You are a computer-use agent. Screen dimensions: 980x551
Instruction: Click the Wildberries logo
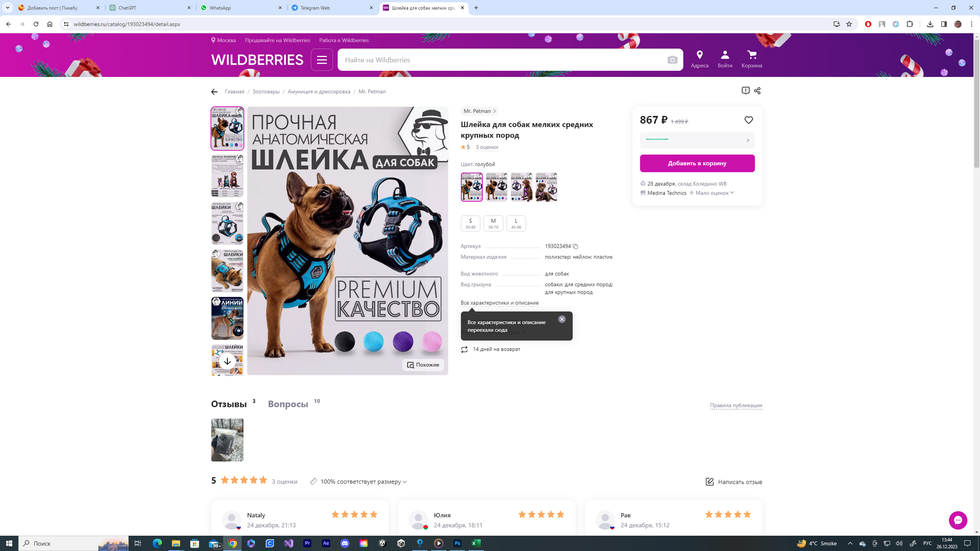[257, 60]
